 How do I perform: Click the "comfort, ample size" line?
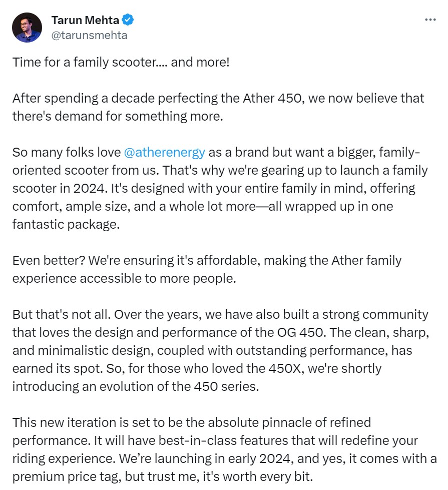[x=203, y=207]
